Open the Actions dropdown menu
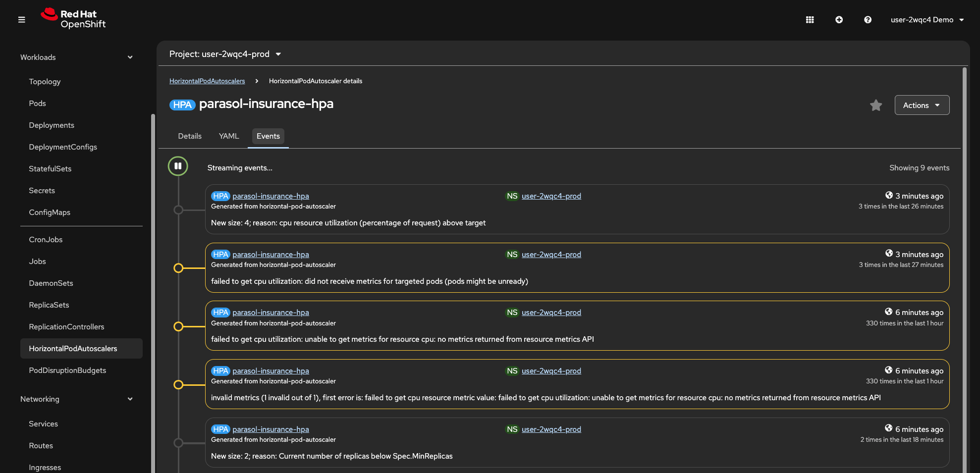The image size is (980, 473). tap(922, 105)
